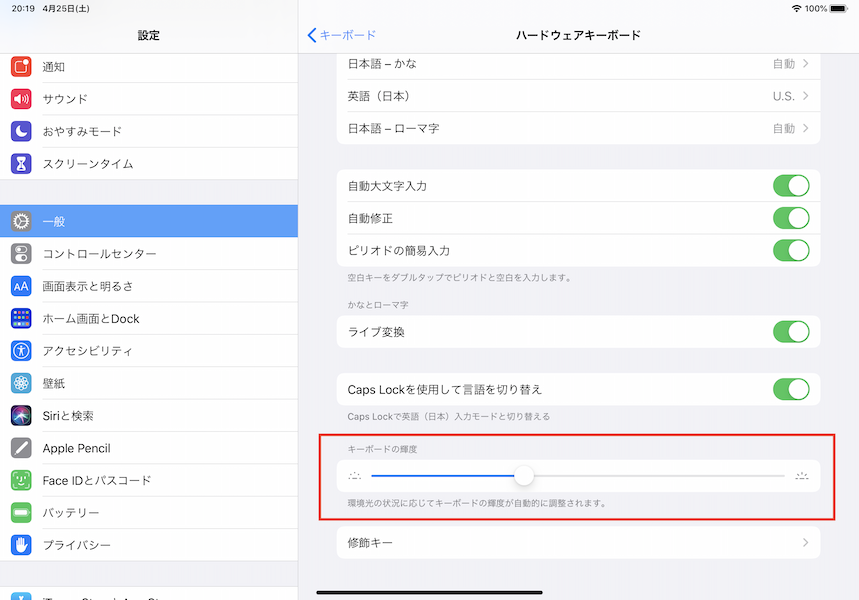Click the キーボードの輝度 slider knob
859x600 pixels.
[x=523, y=476]
